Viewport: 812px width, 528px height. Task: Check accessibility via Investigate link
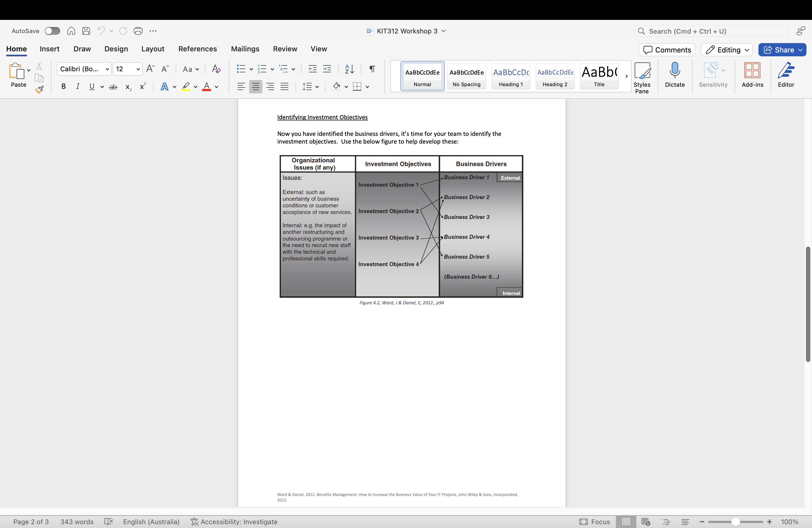[239, 522]
